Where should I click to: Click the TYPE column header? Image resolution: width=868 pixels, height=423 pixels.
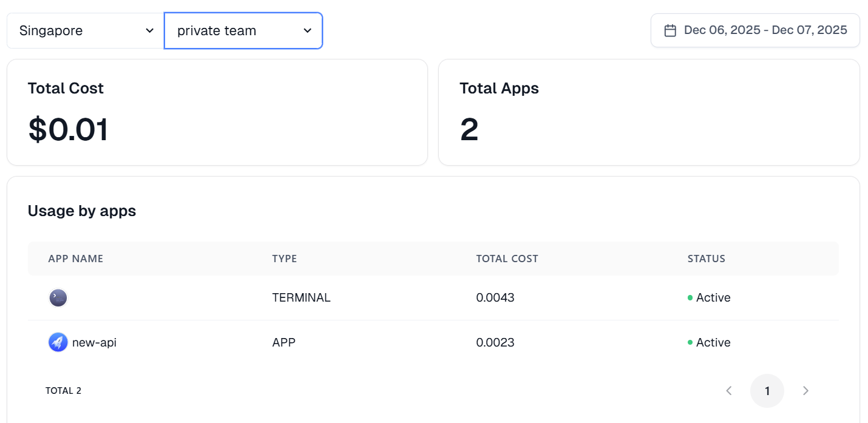284,259
